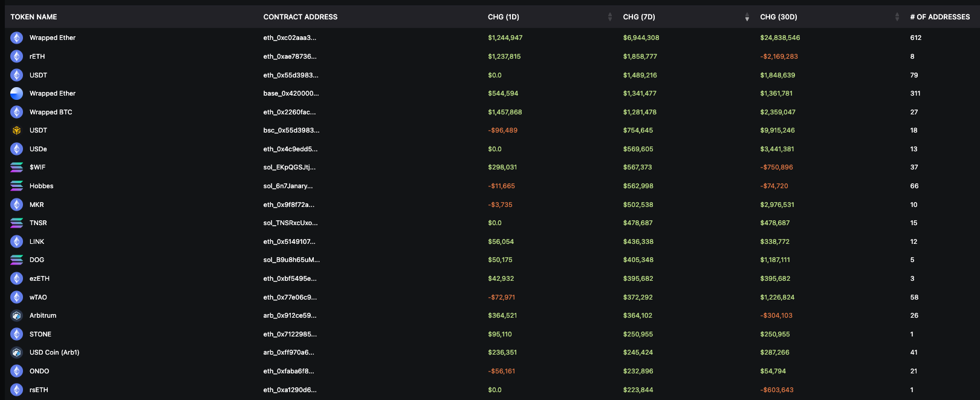Click the Ethereum icon beside ONDO

[x=17, y=371]
